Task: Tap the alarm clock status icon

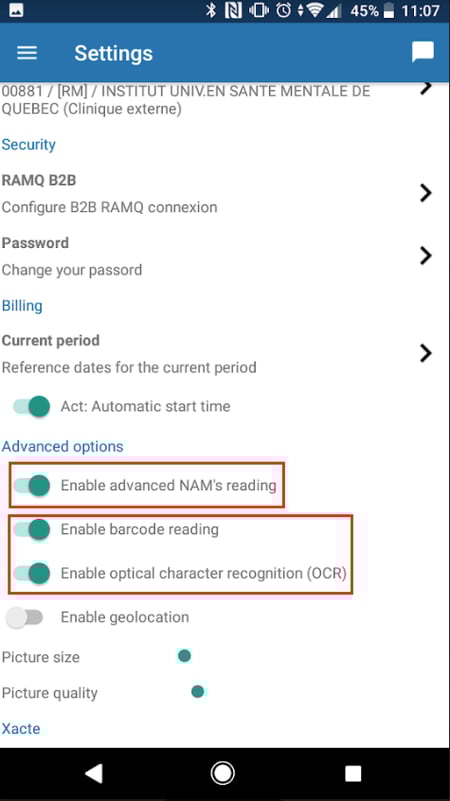Action: click(x=284, y=10)
